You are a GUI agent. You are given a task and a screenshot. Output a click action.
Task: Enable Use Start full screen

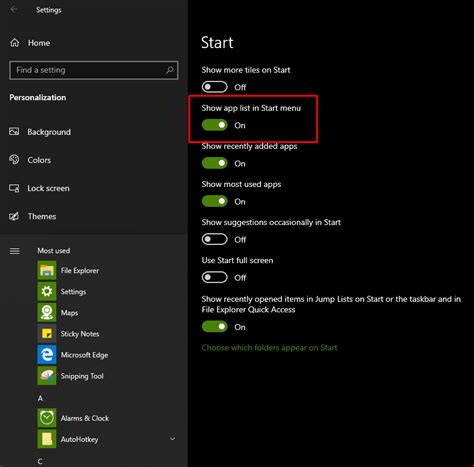pyautogui.click(x=215, y=277)
